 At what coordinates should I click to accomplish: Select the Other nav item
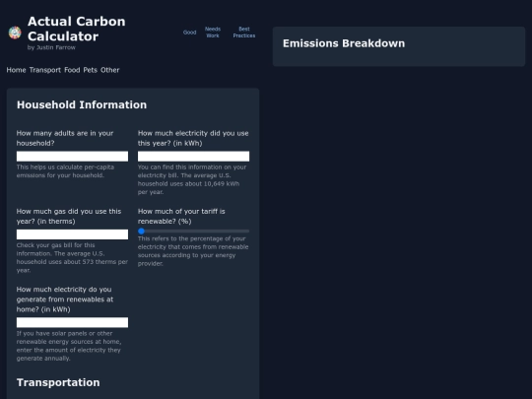110,70
